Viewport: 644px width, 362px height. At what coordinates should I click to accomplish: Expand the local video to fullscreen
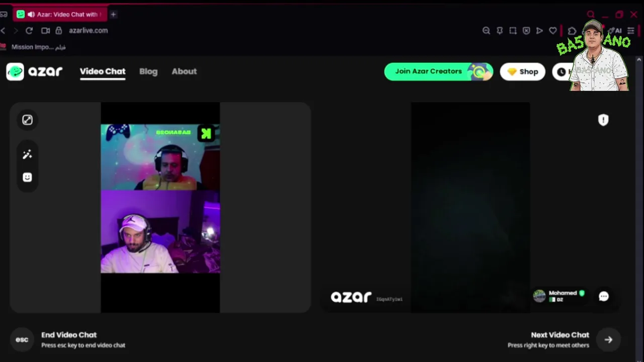pos(27,120)
